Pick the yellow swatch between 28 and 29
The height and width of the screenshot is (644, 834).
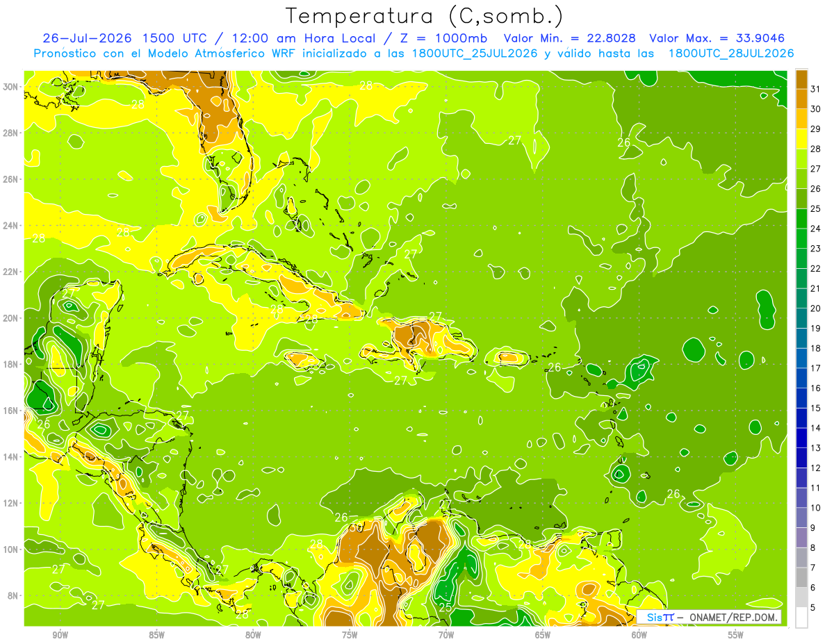click(802, 140)
